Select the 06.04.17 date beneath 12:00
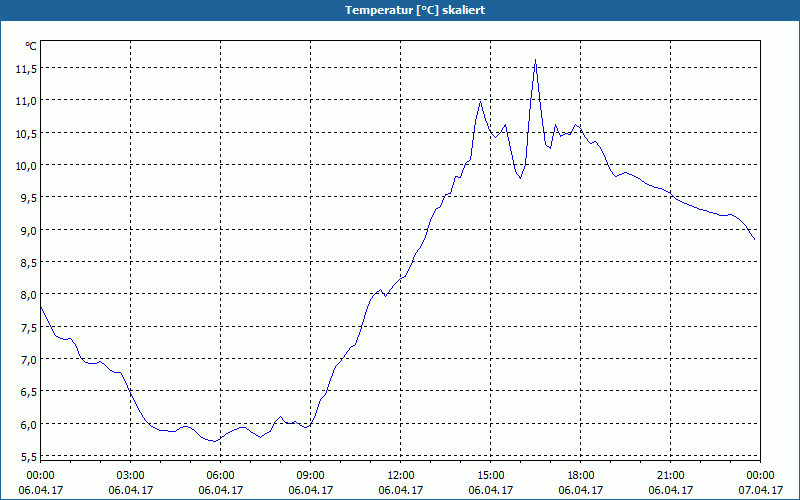The width and height of the screenshot is (800, 500). tap(401, 490)
